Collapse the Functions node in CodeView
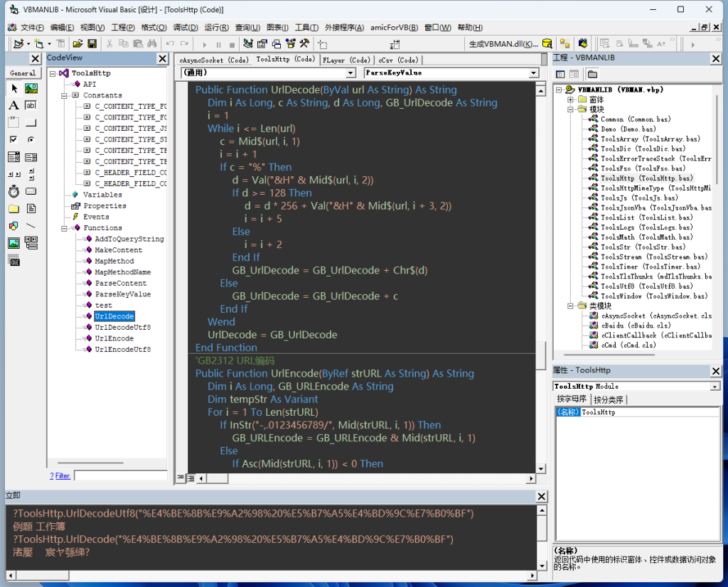The height and width of the screenshot is (587, 728). (x=64, y=228)
